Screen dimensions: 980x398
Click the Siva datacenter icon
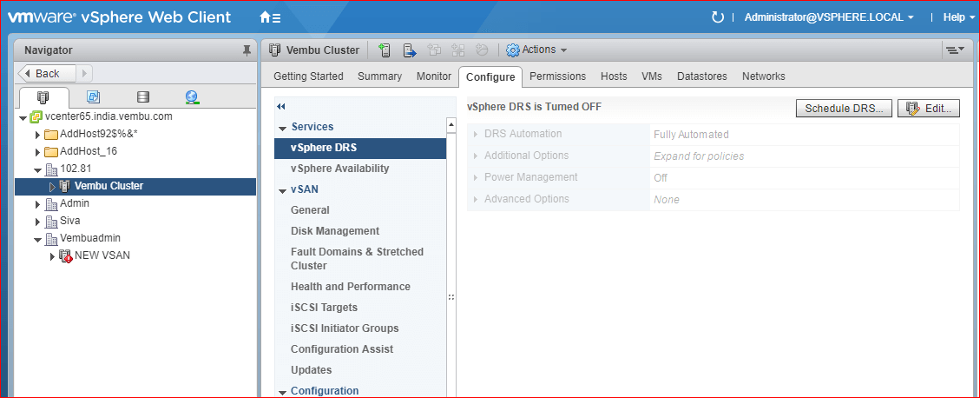[x=52, y=221]
